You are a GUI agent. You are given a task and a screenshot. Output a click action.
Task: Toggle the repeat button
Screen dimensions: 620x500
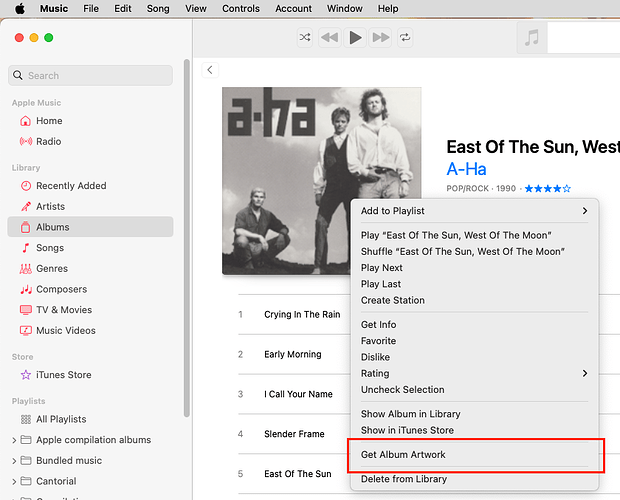405,38
